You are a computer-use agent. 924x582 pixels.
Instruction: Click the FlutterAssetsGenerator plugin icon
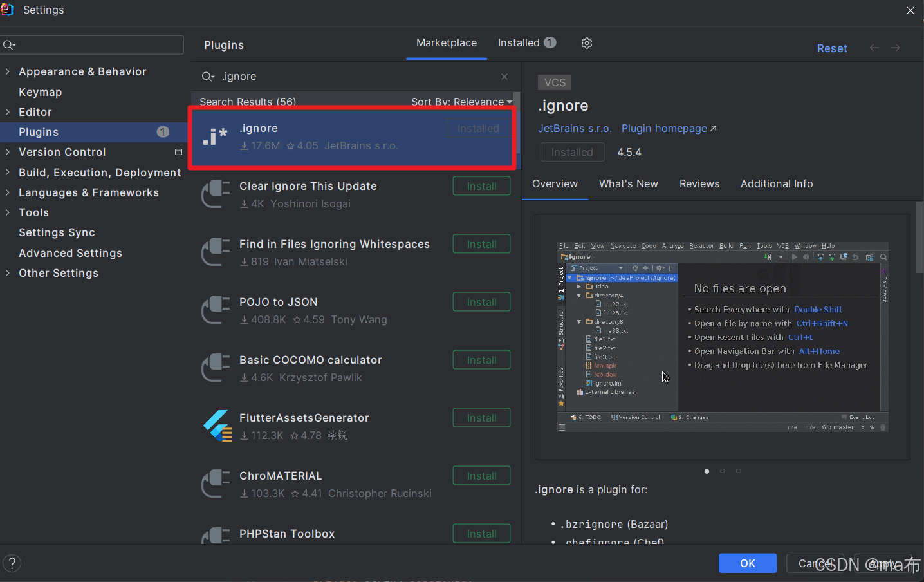pyautogui.click(x=217, y=426)
